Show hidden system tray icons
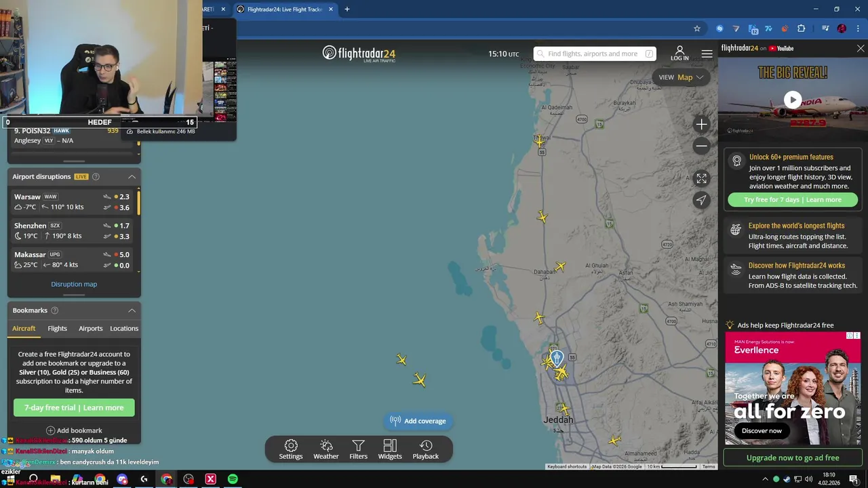 tap(765, 479)
